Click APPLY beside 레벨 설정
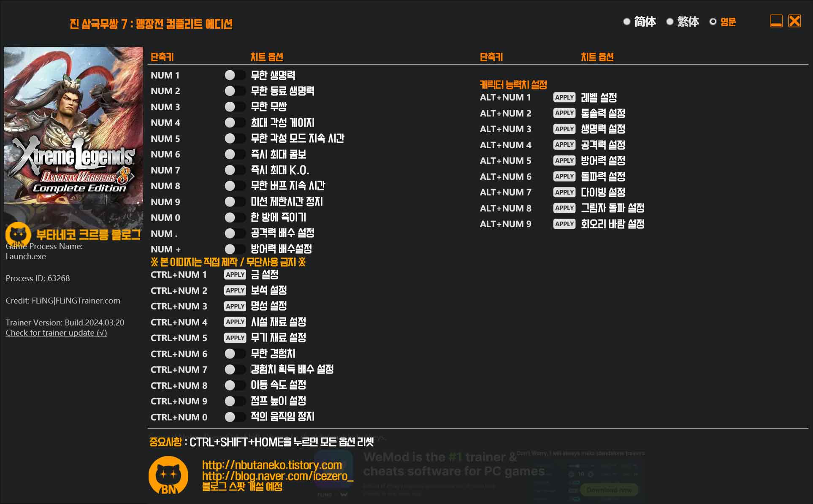Viewport: 813px width, 504px height. 564,98
